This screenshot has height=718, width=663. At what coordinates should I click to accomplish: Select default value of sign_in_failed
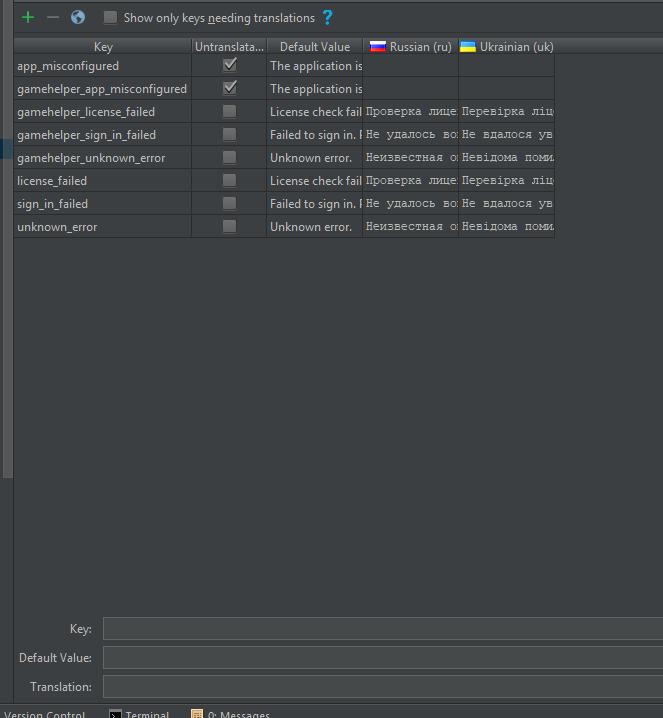(315, 204)
